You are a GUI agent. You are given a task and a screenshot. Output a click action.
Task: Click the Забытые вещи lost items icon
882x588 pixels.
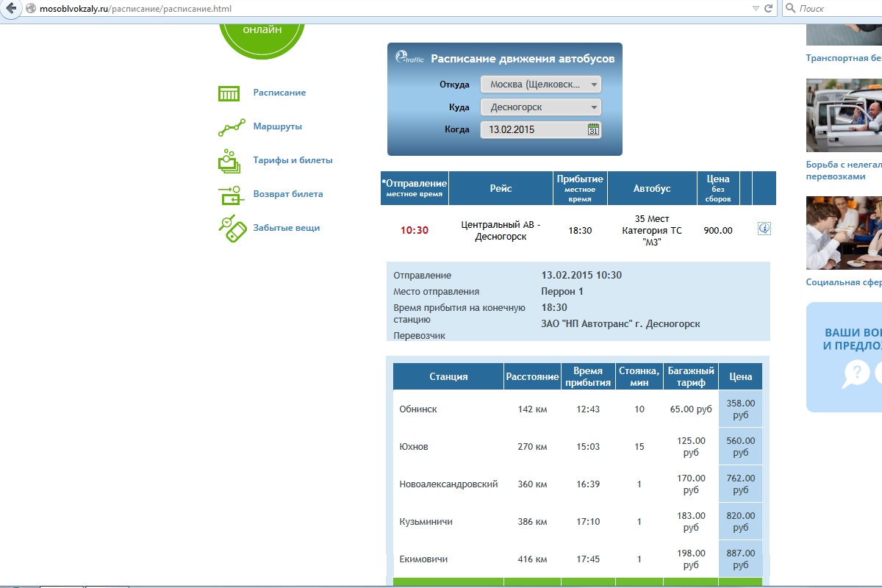click(x=231, y=229)
